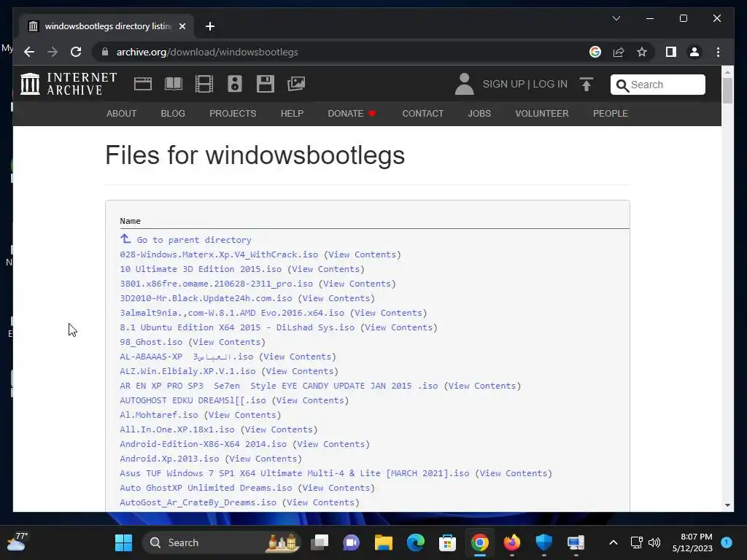
Task: View Contents of Android.Xp.2013.iso
Action: 263,459
